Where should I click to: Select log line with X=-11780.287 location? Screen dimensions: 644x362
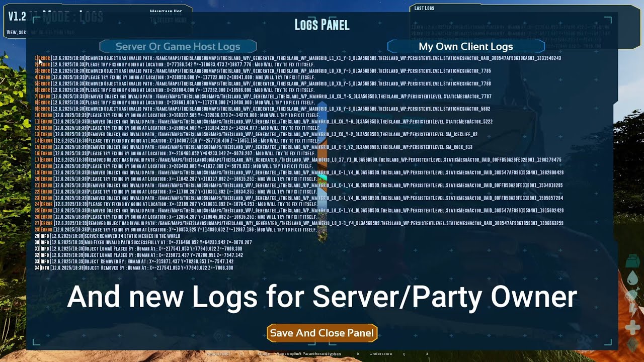pos(176,192)
